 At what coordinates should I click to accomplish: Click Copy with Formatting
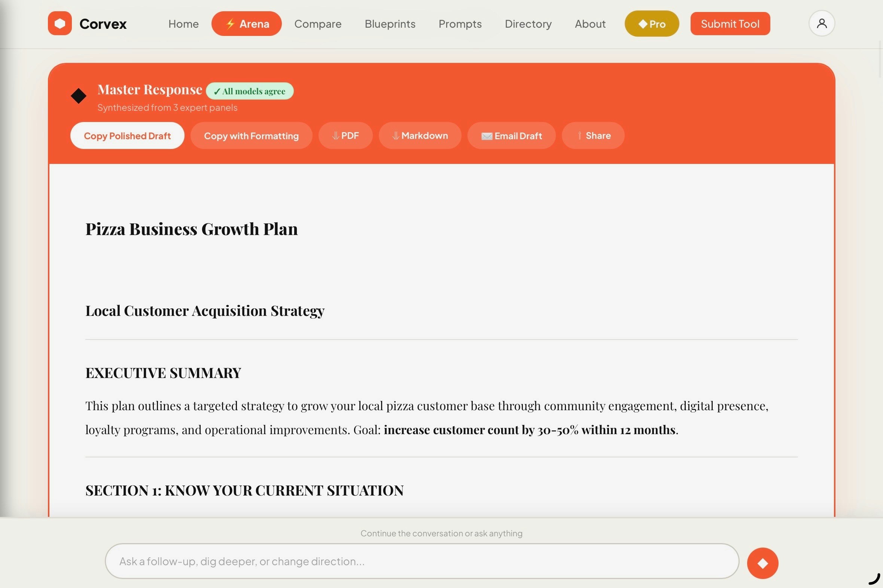251,136
